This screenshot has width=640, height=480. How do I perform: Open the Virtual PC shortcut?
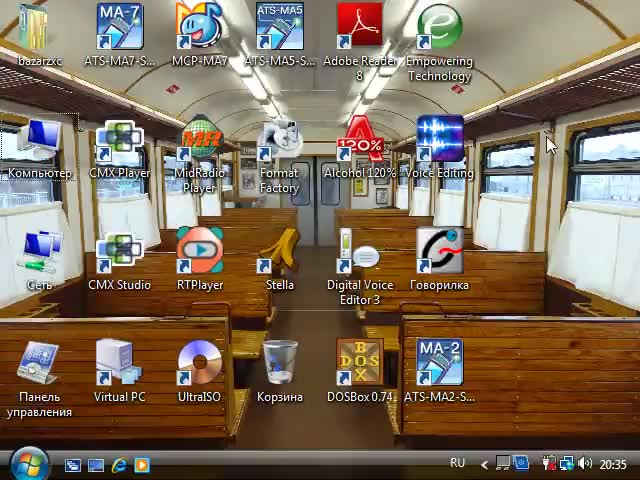[x=119, y=363]
